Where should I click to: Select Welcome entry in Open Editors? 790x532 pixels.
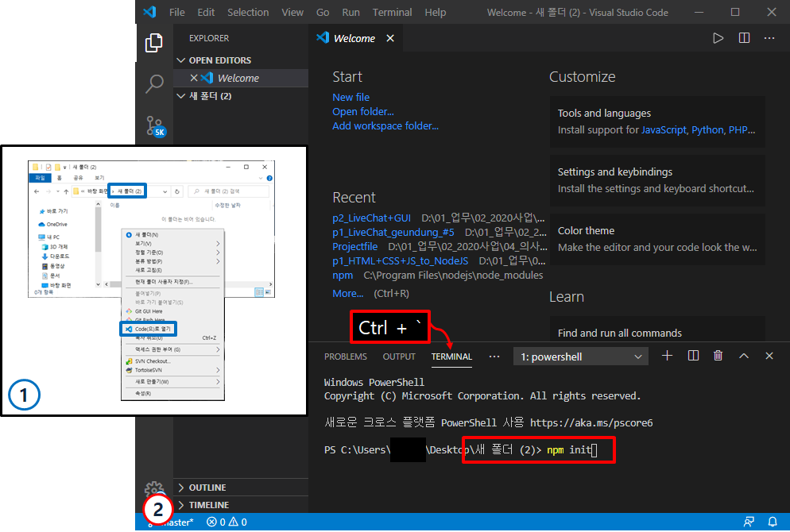[x=241, y=78]
